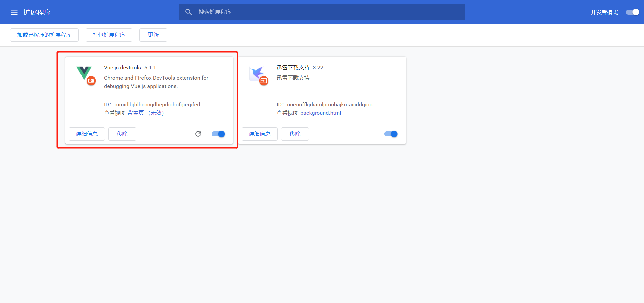The image size is (644, 303).
Task: Click the 开发者模式 label
Action: tap(604, 12)
